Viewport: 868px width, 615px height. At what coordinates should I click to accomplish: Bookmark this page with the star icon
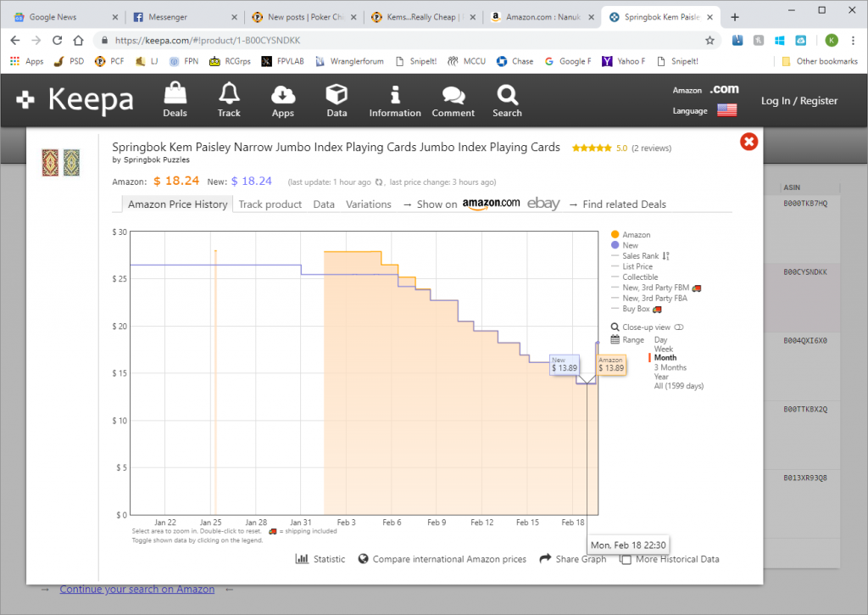(709, 41)
